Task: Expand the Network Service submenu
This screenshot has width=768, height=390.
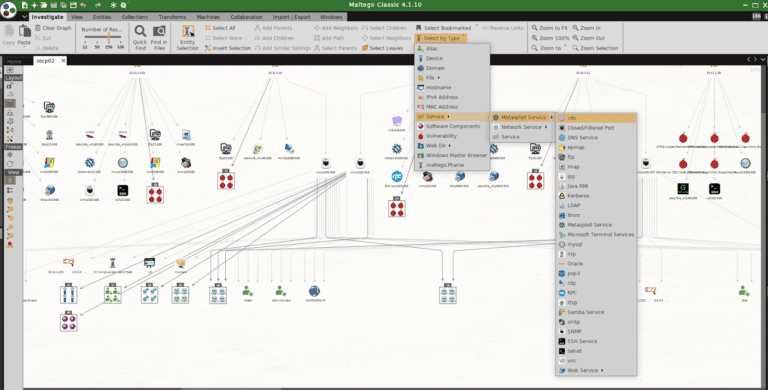Action: tap(523, 127)
